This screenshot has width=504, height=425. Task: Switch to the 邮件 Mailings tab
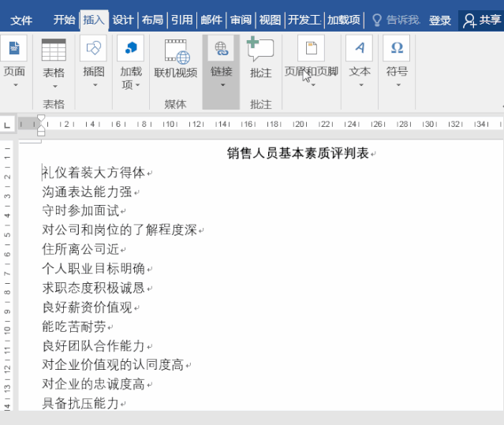tap(211, 21)
